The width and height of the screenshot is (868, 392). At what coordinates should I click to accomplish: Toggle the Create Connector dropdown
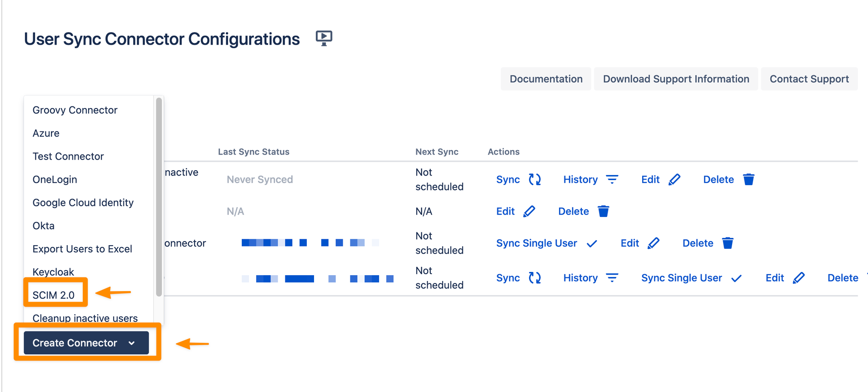[86, 343]
